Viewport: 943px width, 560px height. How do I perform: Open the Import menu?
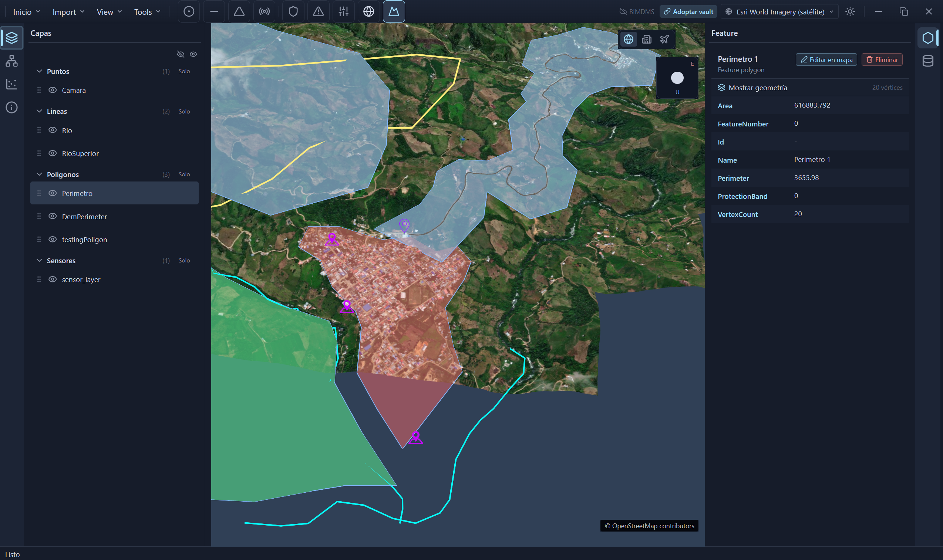(x=68, y=12)
